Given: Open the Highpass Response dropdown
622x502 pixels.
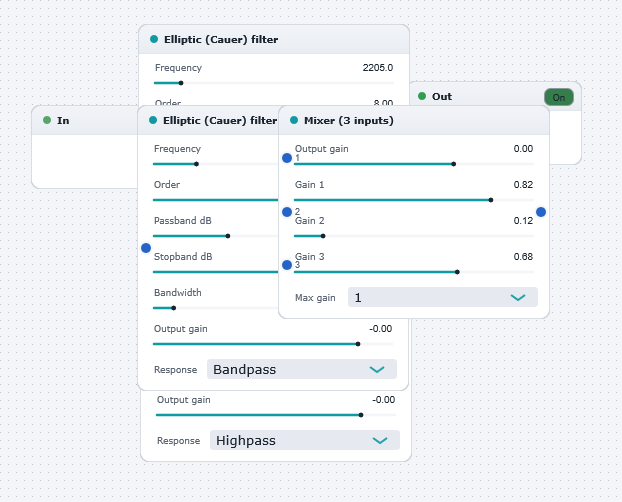Looking at the screenshot, I should click(x=305, y=440).
